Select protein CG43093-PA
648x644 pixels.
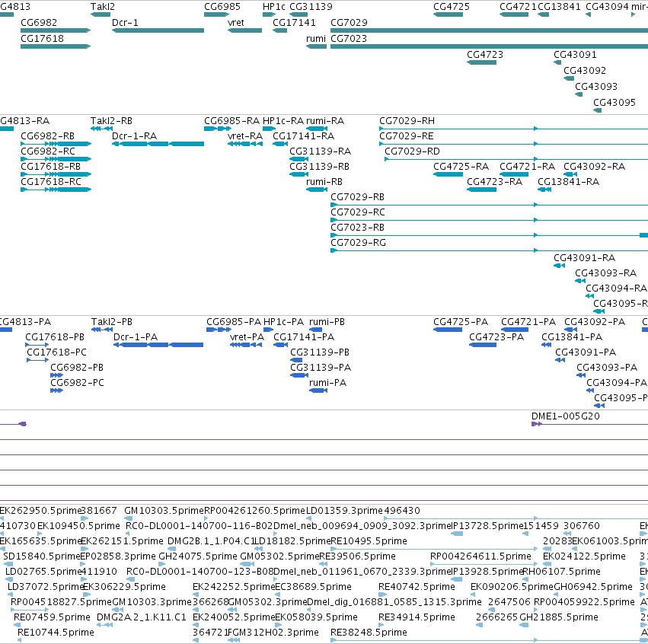pyautogui.click(x=581, y=375)
